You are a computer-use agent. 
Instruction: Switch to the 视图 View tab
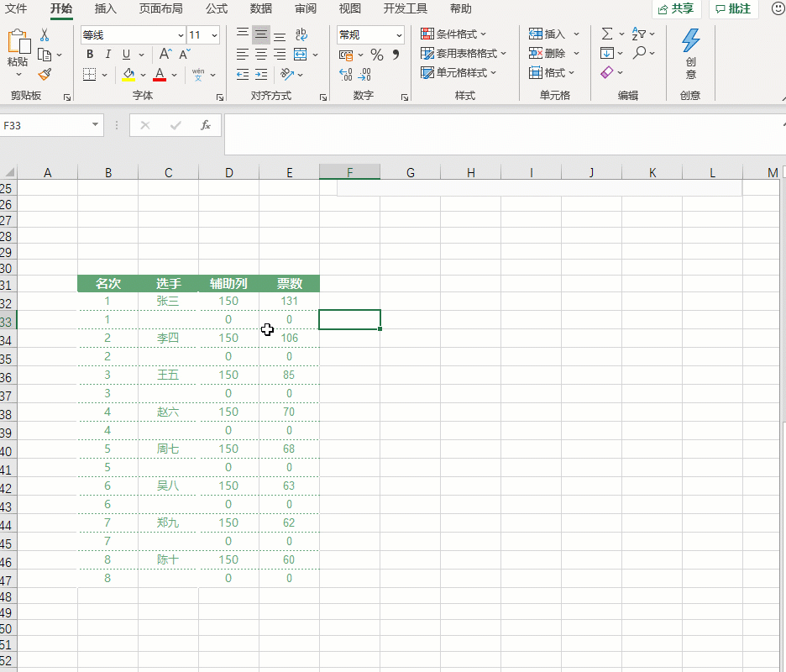pyautogui.click(x=349, y=8)
